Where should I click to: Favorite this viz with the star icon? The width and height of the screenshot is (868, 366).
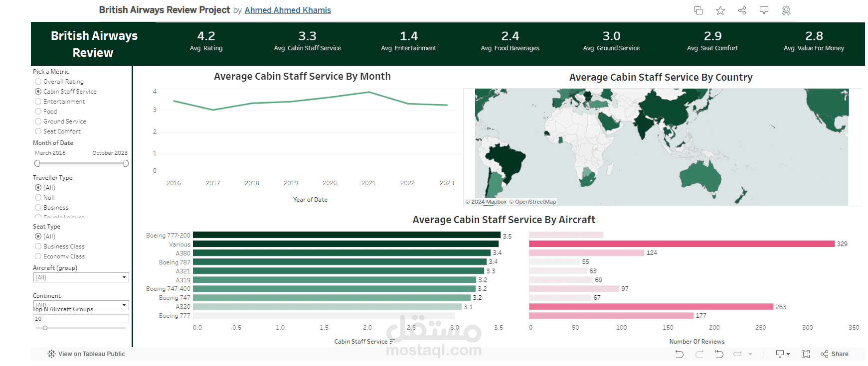tap(720, 10)
